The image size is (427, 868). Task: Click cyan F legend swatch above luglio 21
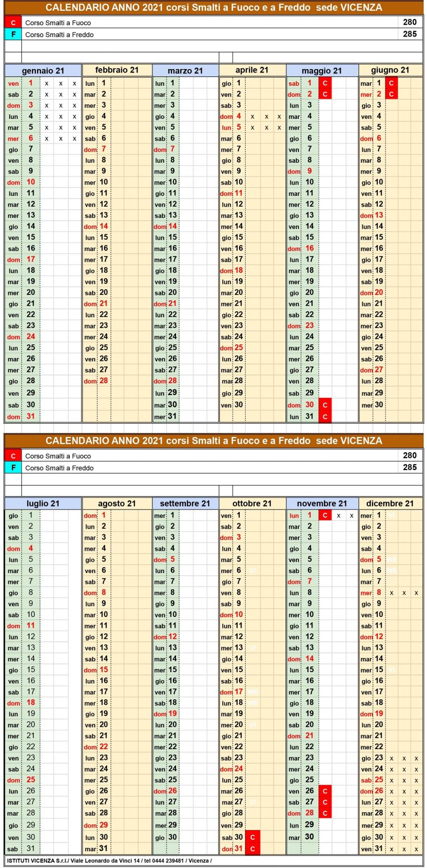13,468
